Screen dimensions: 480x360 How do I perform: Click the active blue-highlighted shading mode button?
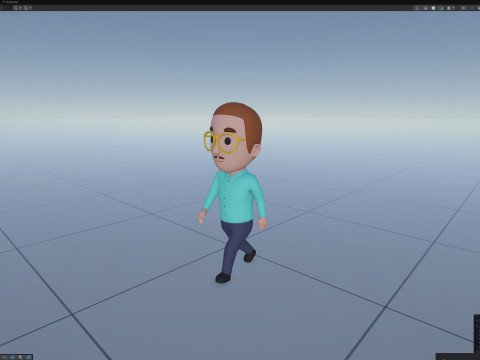click(433, 8)
